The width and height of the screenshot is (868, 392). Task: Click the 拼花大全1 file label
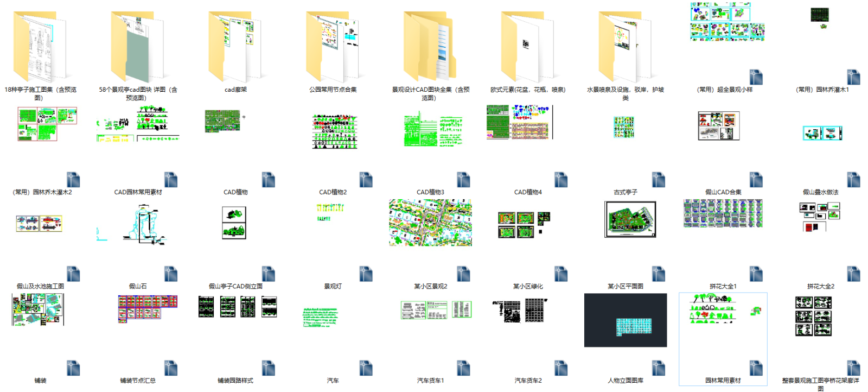[723, 286]
